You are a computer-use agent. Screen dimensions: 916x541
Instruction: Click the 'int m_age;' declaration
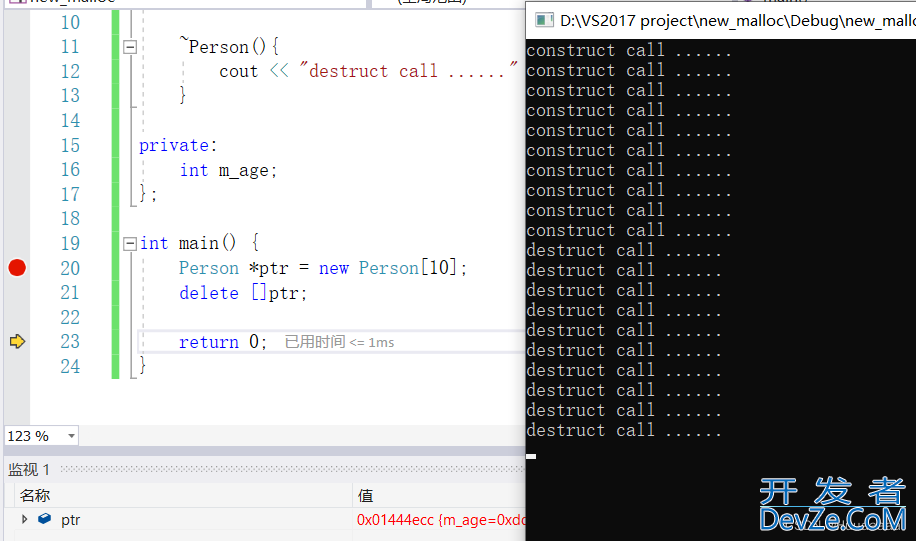point(228,170)
